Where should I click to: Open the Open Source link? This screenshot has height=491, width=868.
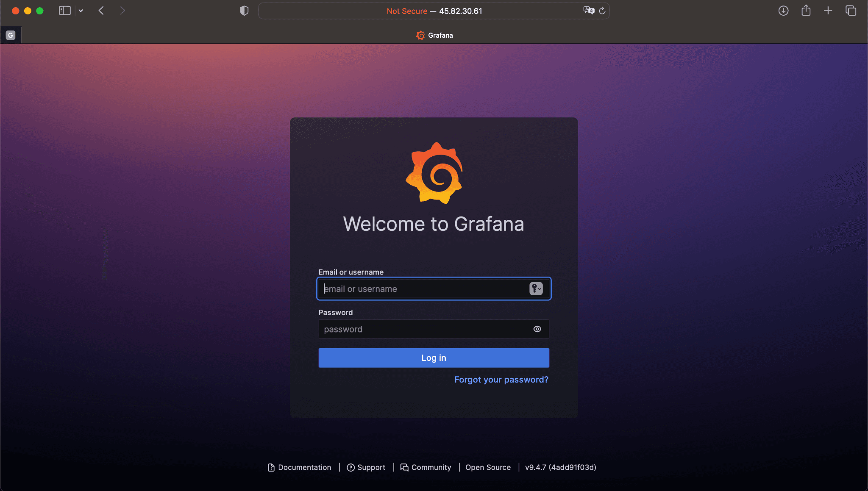(488, 467)
